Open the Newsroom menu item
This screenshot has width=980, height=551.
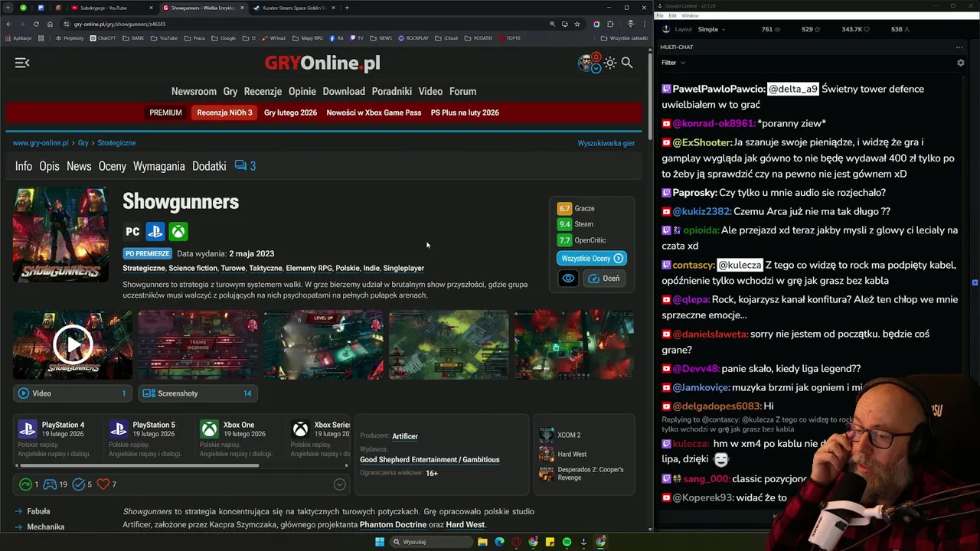(x=194, y=91)
